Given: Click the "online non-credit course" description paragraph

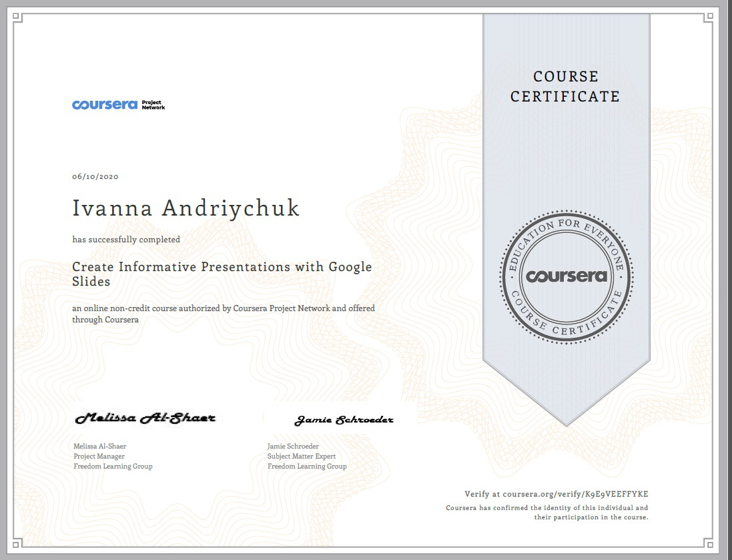Looking at the screenshot, I should pyautogui.click(x=224, y=314).
